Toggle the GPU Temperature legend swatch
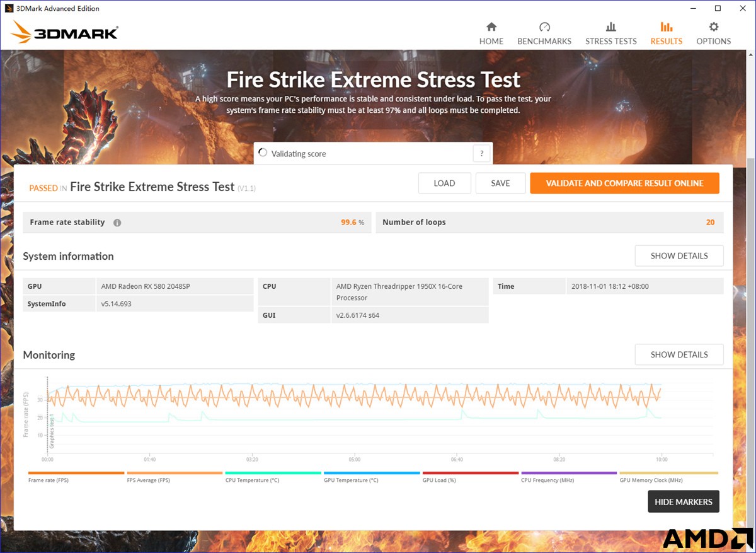The width and height of the screenshot is (756, 553). pos(372,473)
